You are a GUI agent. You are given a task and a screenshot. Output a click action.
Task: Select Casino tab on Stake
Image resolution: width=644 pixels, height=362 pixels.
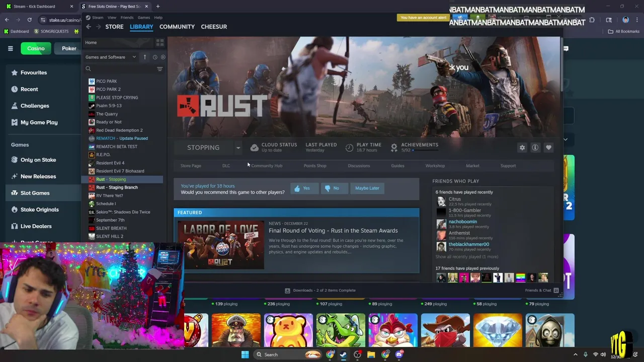(36, 48)
